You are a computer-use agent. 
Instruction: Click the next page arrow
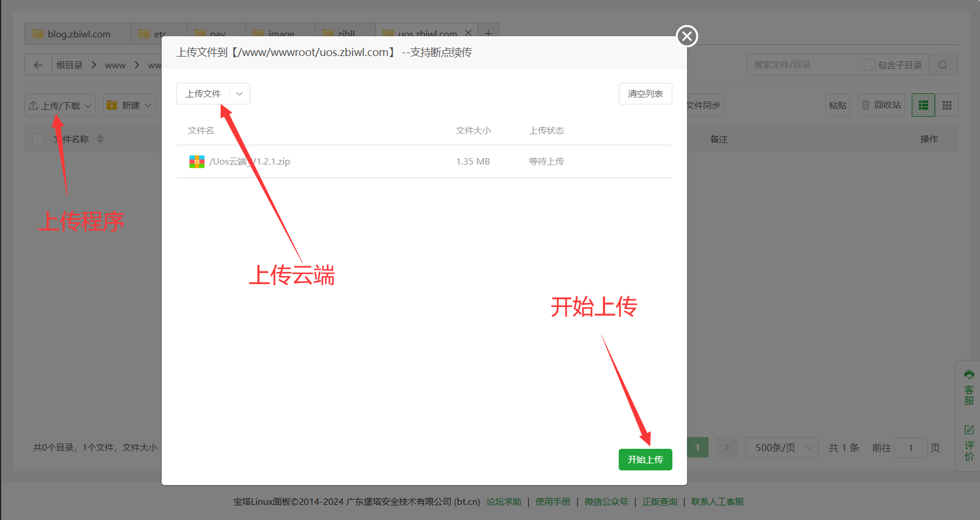pyautogui.click(x=727, y=448)
